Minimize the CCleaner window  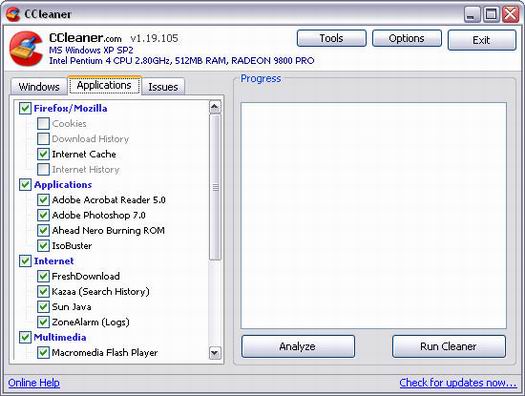point(472,14)
